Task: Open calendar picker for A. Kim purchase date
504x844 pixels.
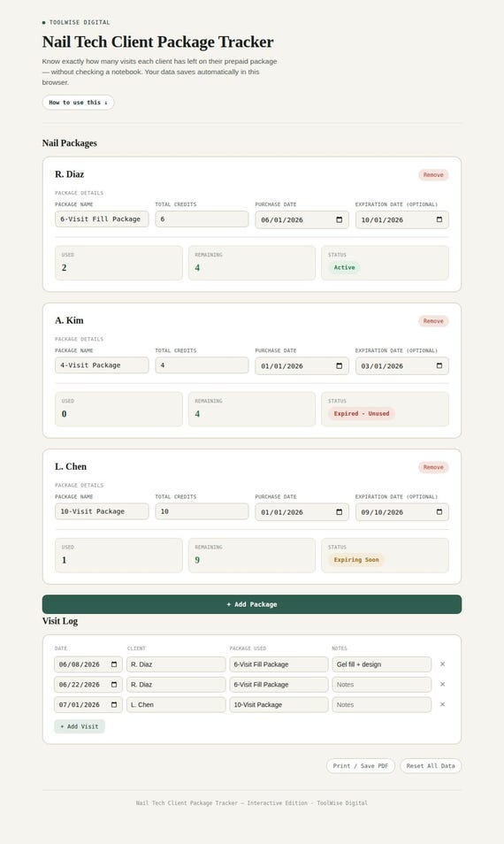Action: pos(339,366)
